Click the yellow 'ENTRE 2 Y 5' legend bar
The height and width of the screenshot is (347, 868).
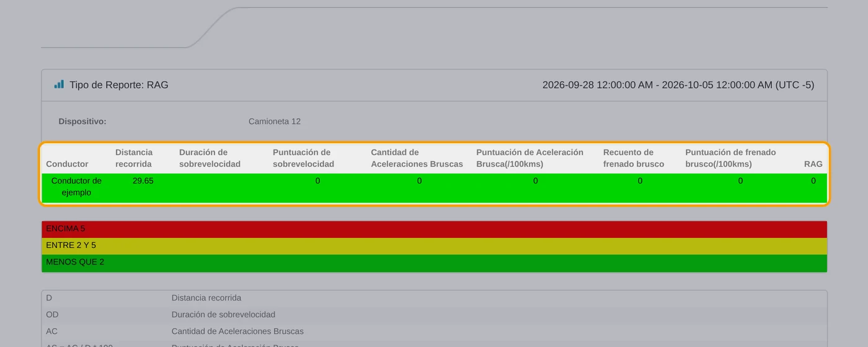(434, 246)
